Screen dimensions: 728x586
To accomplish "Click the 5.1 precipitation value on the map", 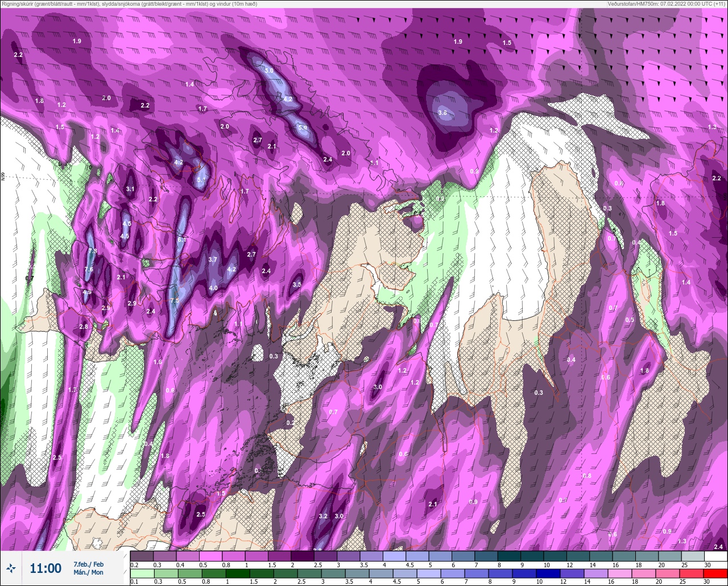I will [x=201, y=180].
